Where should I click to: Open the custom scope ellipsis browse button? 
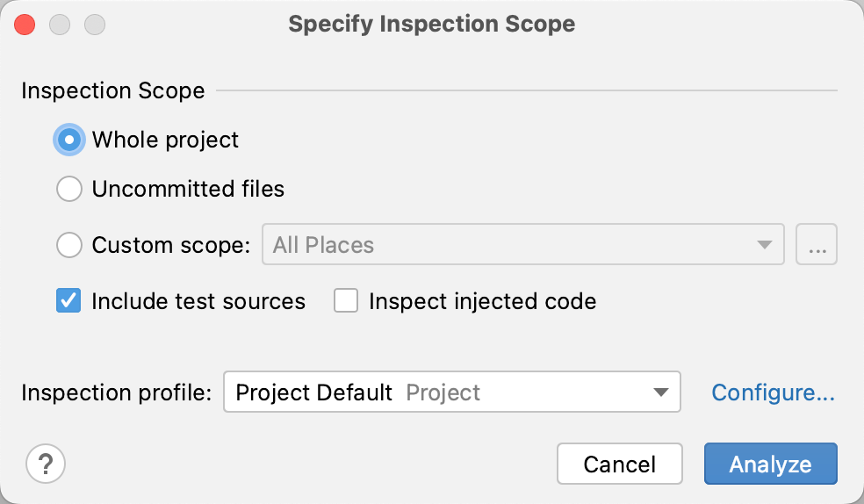coord(817,245)
